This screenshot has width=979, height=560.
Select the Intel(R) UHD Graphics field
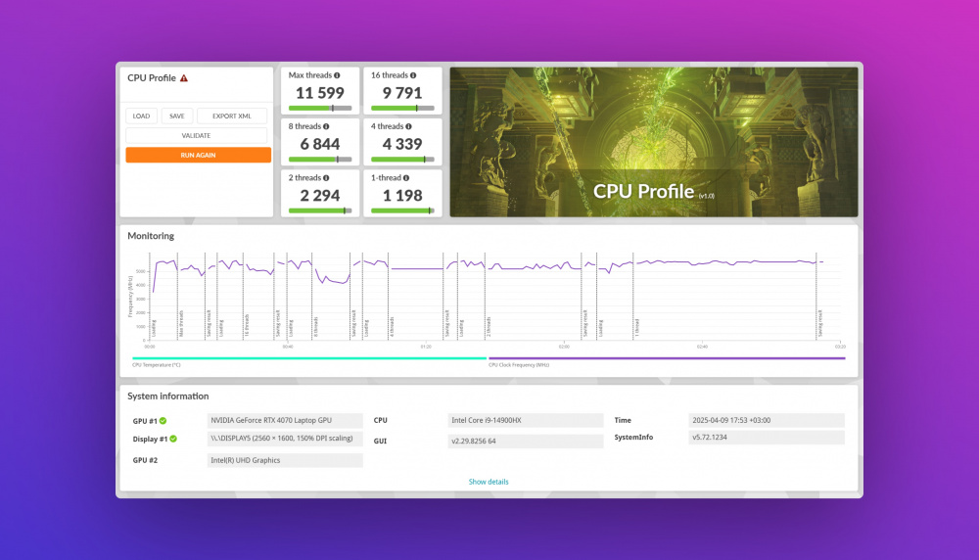point(285,460)
